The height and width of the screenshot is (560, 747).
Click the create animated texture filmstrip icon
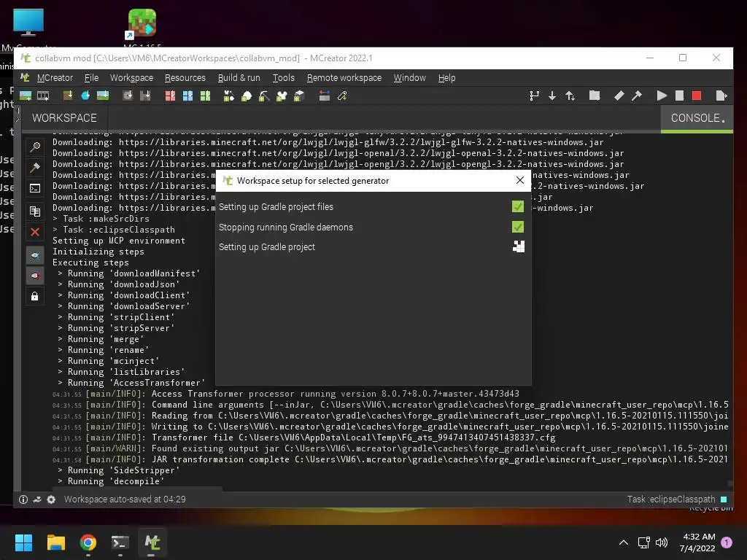pyautogui.click(x=43, y=96)
